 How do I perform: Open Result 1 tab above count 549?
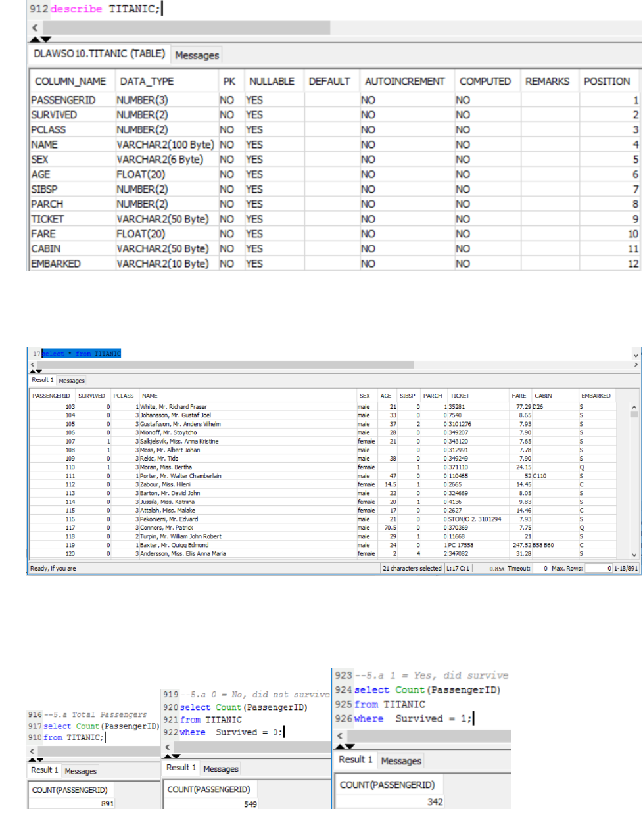(181, 767)
